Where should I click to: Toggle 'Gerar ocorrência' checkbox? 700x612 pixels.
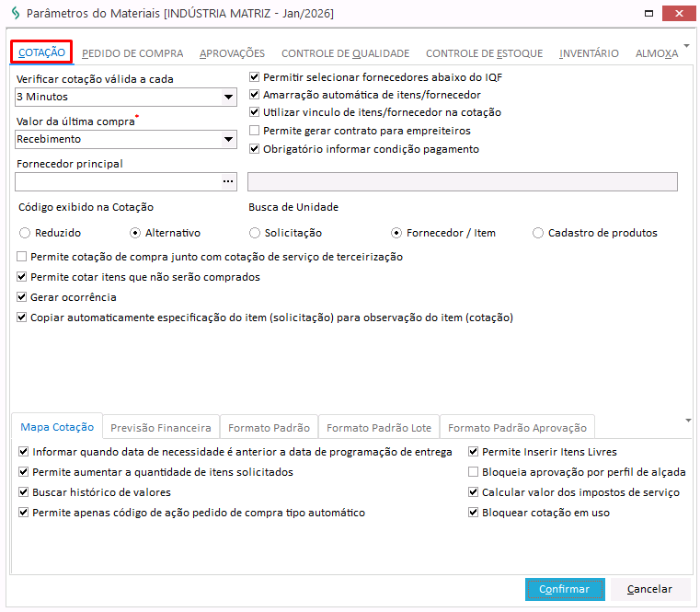pyautogui.click(x=21, y=296)
